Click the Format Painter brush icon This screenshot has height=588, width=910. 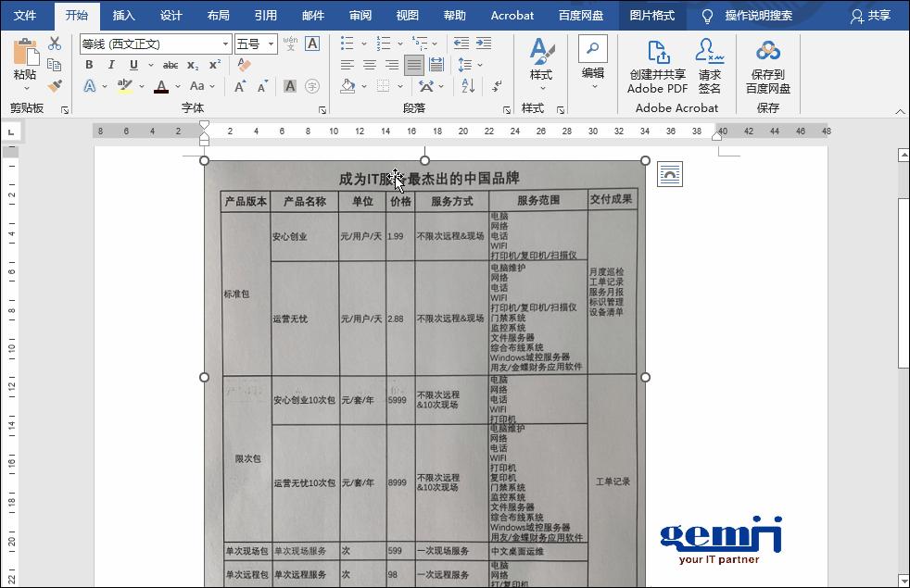coord(54,86)
